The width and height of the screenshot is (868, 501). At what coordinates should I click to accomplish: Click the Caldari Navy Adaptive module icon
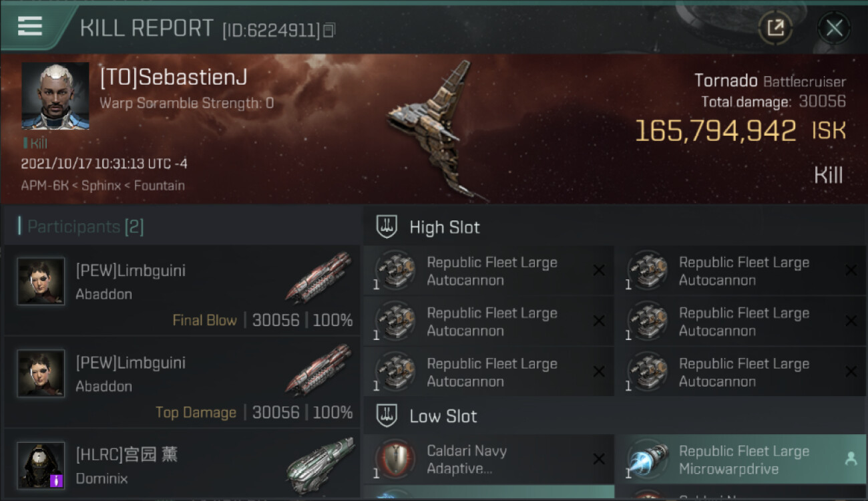coord(395,460)
